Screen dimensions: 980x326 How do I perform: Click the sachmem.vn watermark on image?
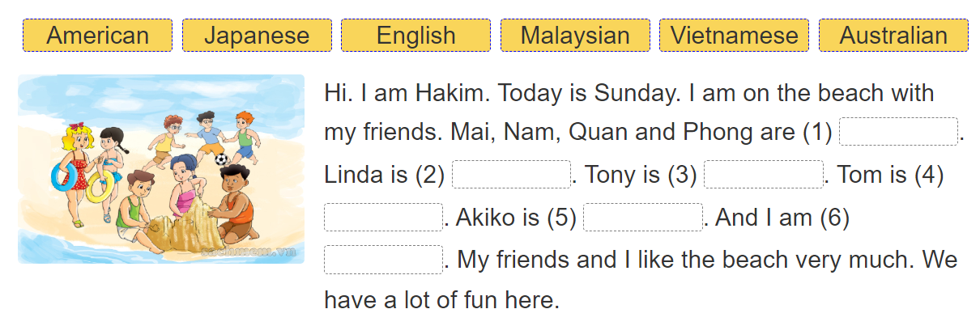pos(248,252)
